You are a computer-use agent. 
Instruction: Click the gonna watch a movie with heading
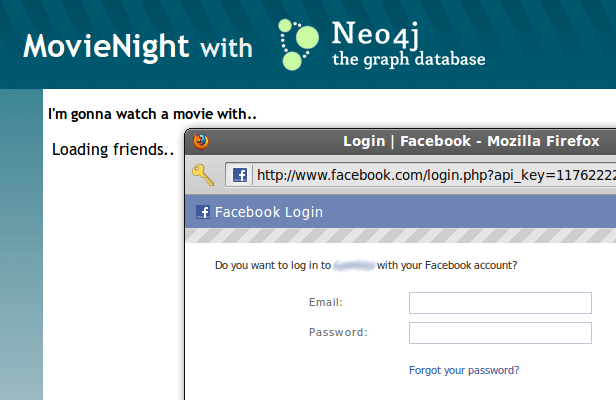point(152,114)
